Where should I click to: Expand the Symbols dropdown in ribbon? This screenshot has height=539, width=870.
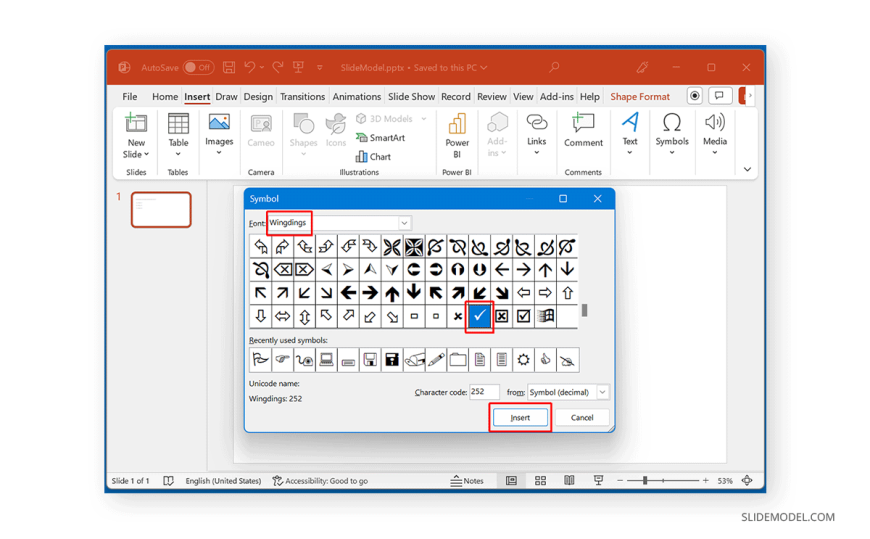point(671,152)
